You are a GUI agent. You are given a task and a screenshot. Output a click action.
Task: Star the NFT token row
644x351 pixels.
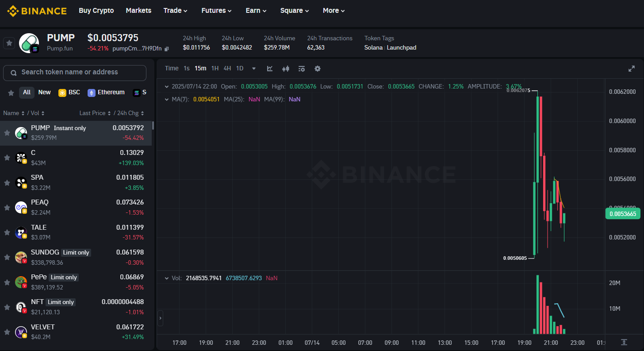(7, 307)
